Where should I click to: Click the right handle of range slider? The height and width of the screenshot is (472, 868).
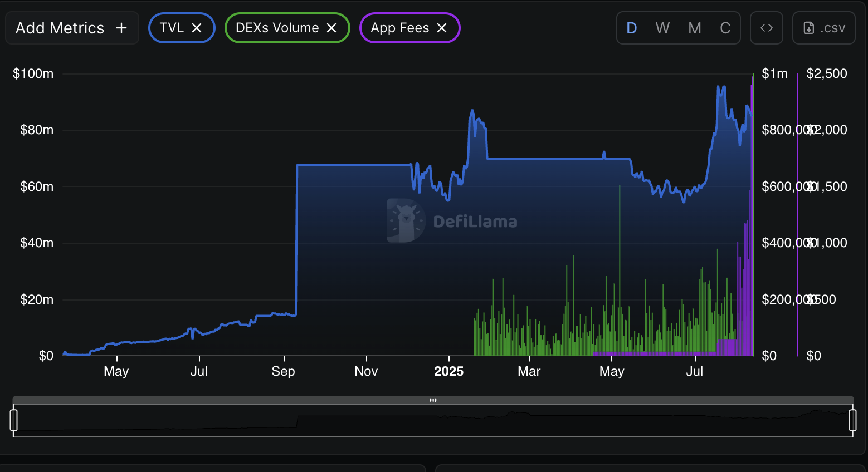(x=852, y=420)
